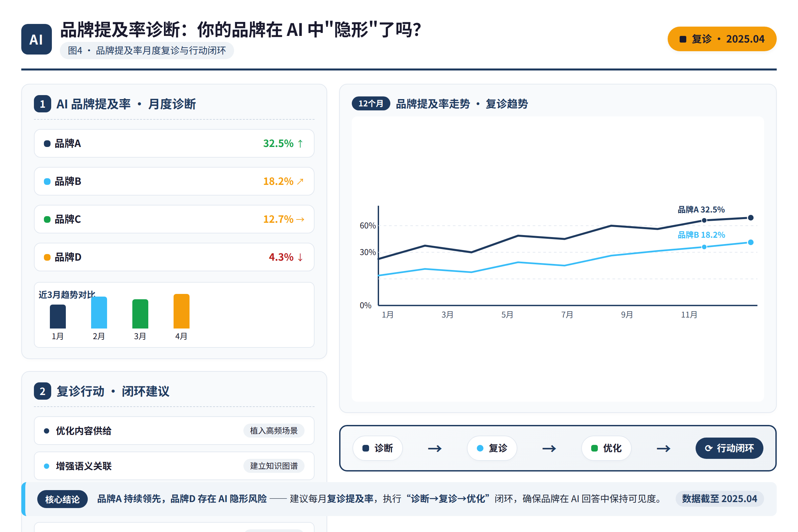Click the 增强语义关联 row
This screenshot has height=532, width=798.
(174, 466)
